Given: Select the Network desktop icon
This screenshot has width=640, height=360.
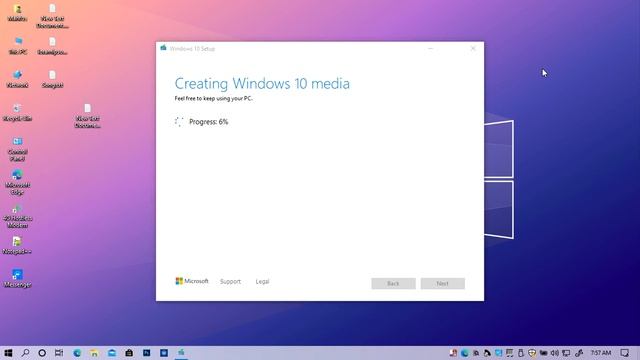Looking at the screenshot, I should [18, 79].
